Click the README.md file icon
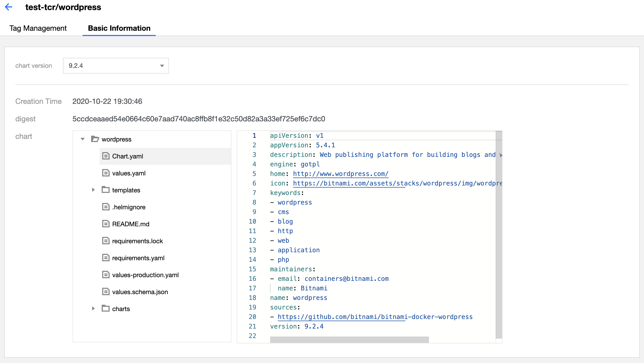This screenshot has width=644, height=363. tap(106, 224)
